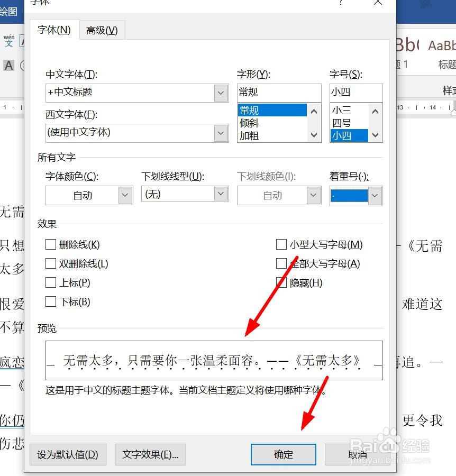
Task: Open the 中文字体 Chinese font dropdown
Action: 221,93
